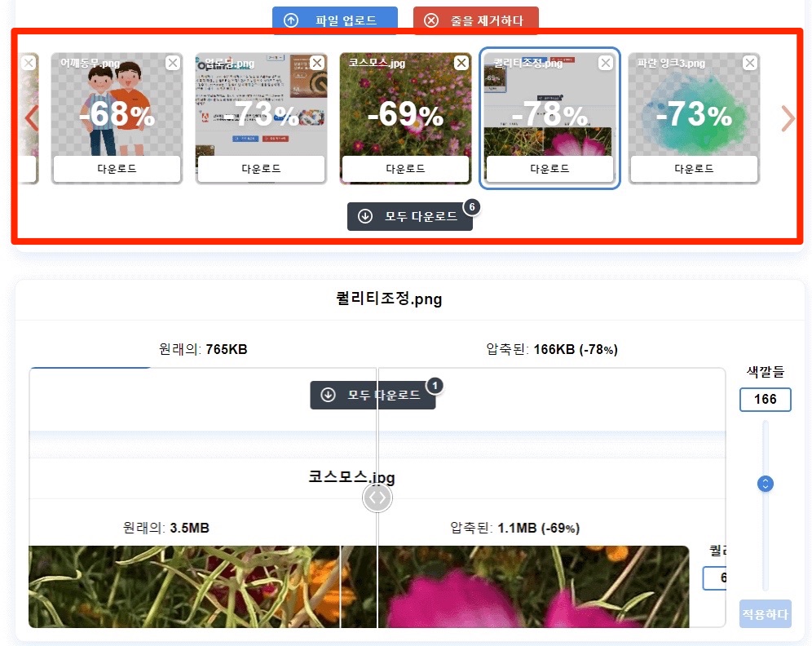Click the circular compare handle on 코스모스.jpg preview

377,497
